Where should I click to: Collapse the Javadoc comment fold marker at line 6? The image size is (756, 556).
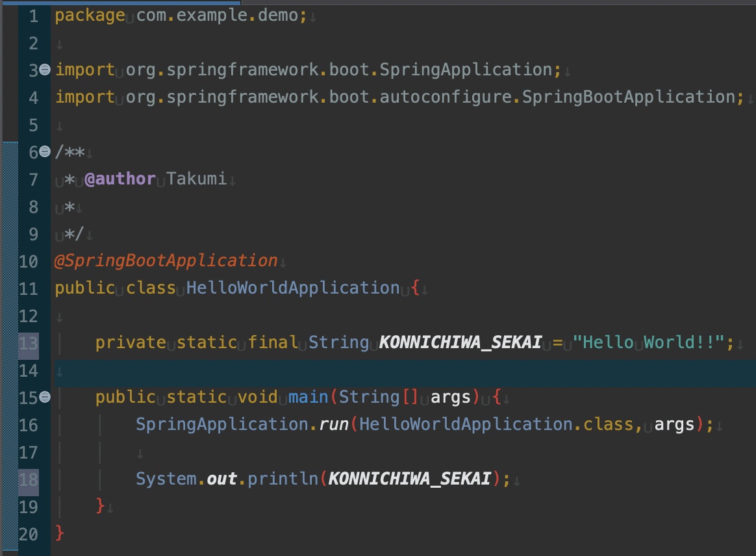point(44,151)
